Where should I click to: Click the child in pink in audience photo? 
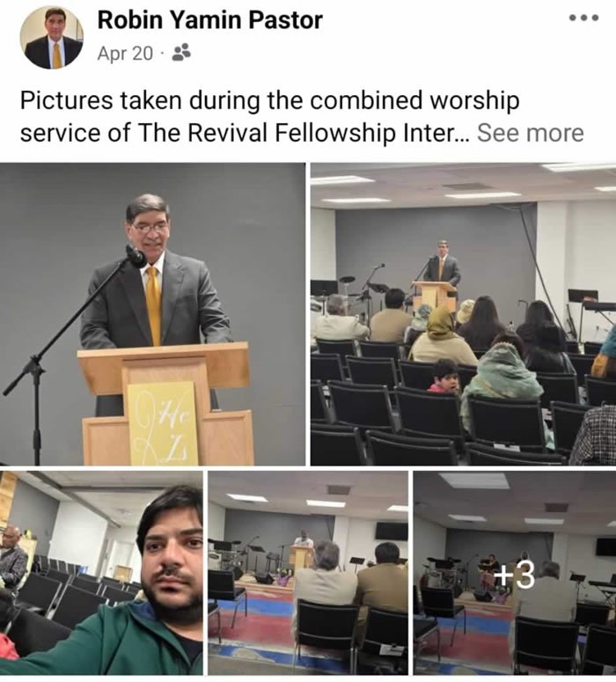pyautogui.click(x=444, y=377)
